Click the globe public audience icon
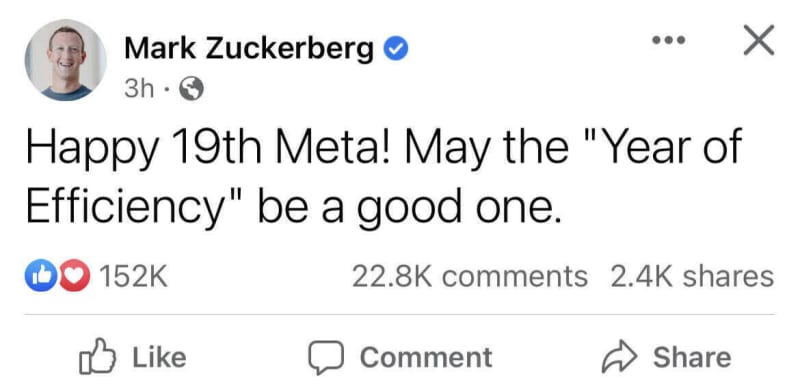 click(191, 90)
